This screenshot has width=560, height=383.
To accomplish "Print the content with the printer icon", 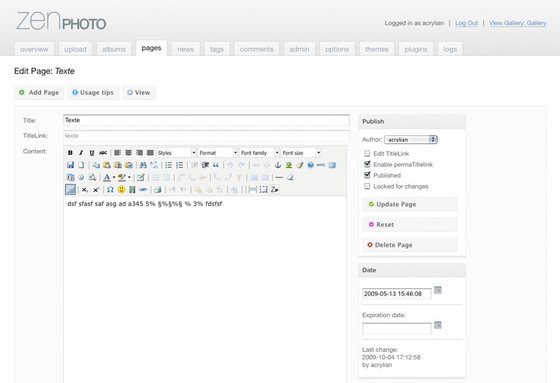I will point(158,190).
